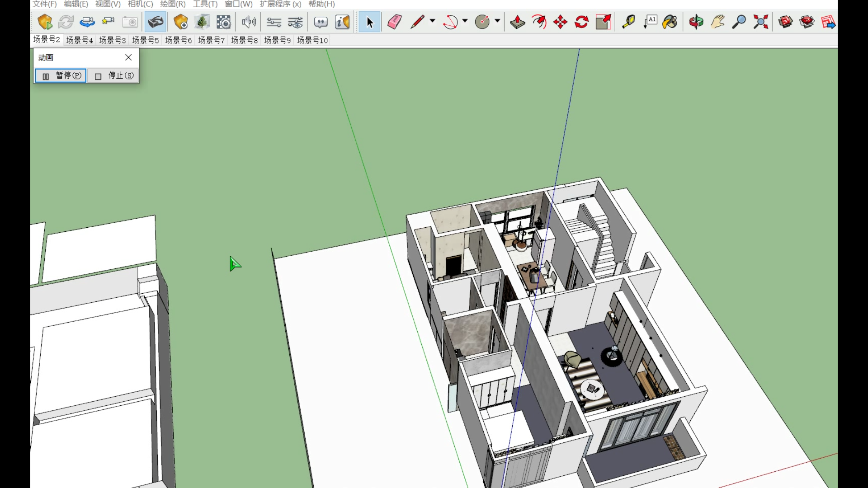Stop the animation with 停止(S)

[x=113, y=75]
